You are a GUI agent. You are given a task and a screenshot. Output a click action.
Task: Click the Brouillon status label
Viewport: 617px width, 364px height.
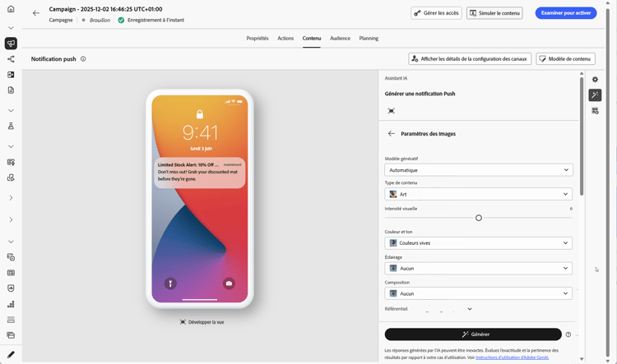(x=100, y=20)
